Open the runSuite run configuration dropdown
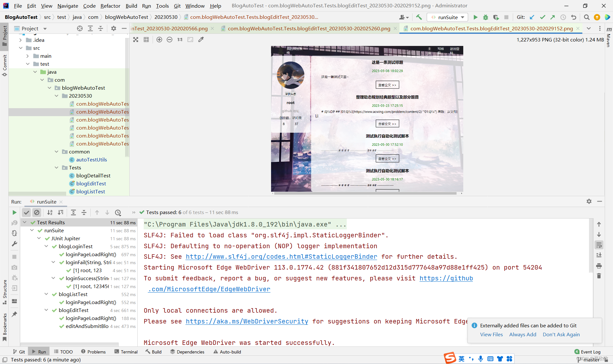This screenshot has width=613, height=364. pyautogui.click(x=448, y=17)
